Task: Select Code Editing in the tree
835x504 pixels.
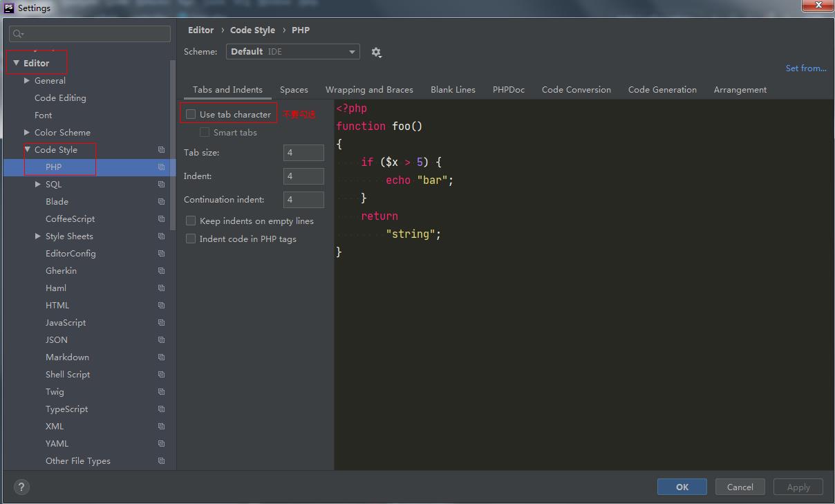Action: pos(60,98)
